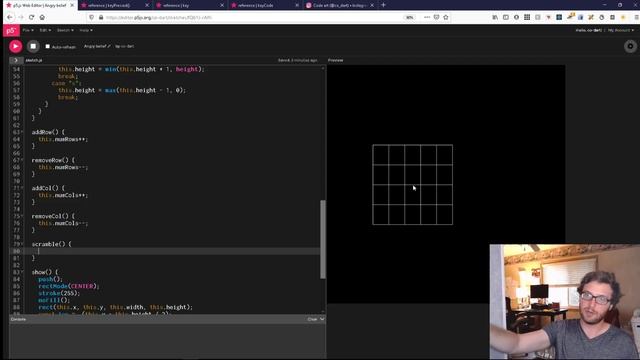Image resolution: width=640 pixels, height=360 pixels.
Task: Click the Preview panel label
Action: [x=336, y=60]
